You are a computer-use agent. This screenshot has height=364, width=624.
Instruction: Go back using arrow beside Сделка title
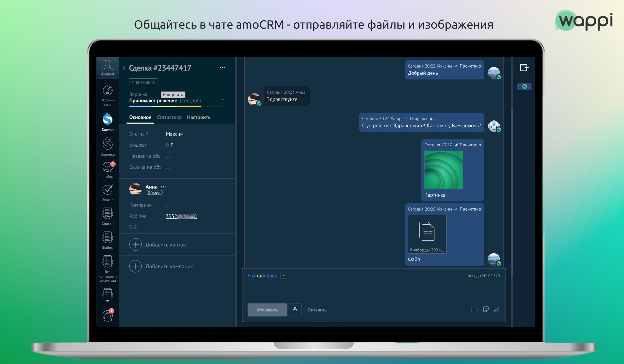pyautogui.click(x=124, y=68)
